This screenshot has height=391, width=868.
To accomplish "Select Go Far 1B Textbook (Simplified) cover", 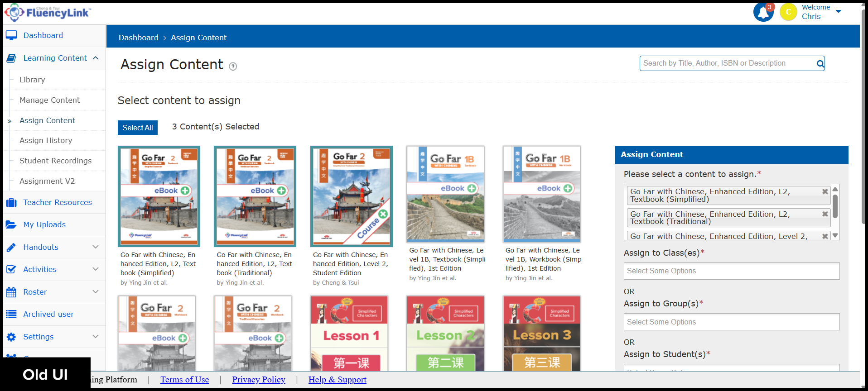I will tap(446, 194).
